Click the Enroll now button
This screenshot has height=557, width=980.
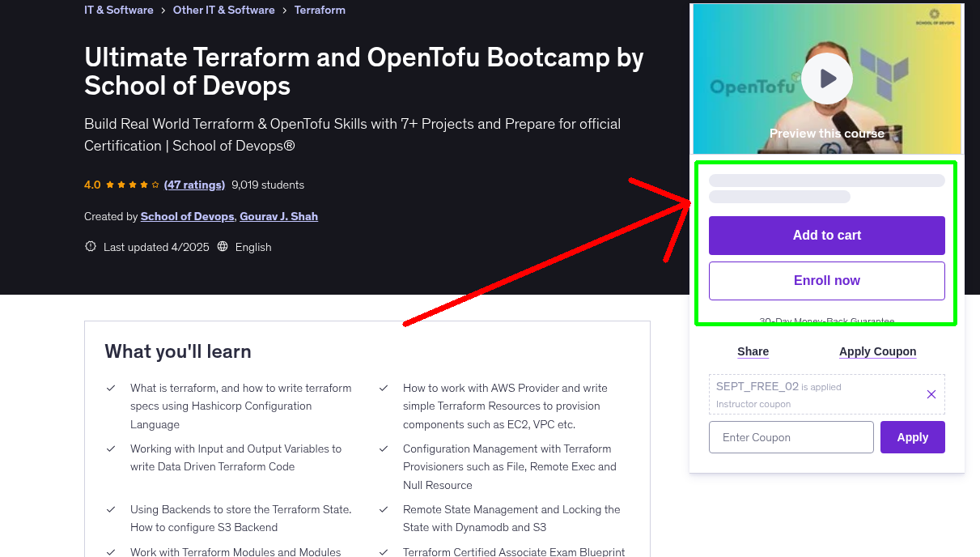click(827, 281)
